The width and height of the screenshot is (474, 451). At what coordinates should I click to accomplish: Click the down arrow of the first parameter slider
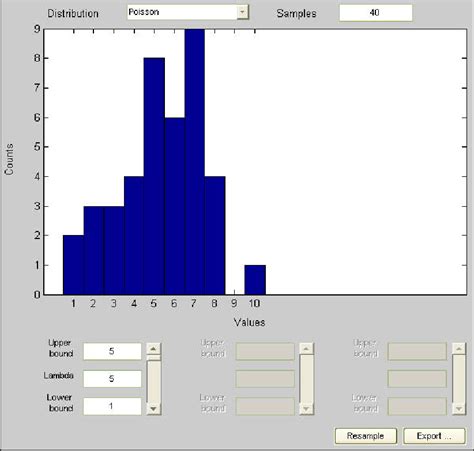154,409
